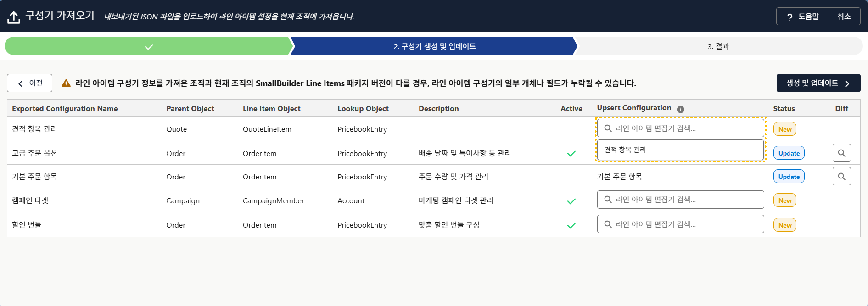This screenshot has height=306, width=868.
Task: Click the Update status badge for 기본 주문 항목
Action: [x=789, y=177]
